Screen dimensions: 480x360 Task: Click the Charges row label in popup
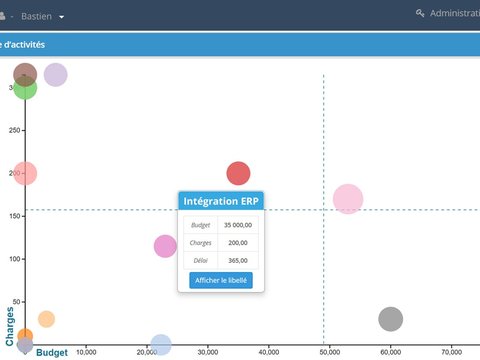[200, 243]
